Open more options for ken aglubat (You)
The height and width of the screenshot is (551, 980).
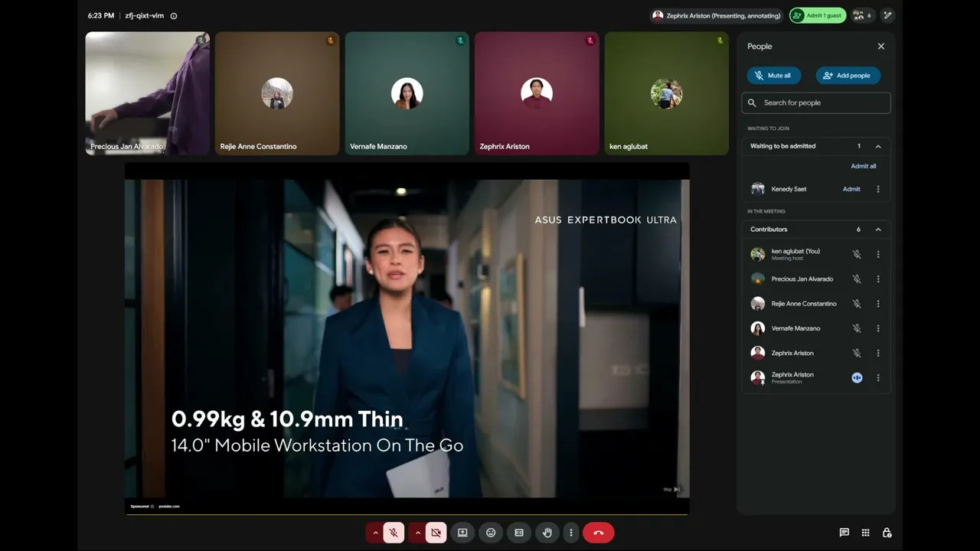tap(878, 254)
